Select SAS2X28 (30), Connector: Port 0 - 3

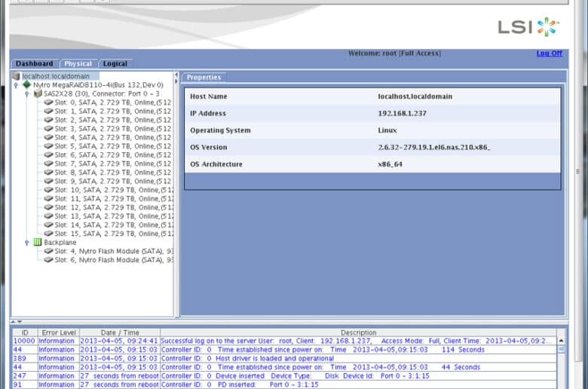(102, 93)
